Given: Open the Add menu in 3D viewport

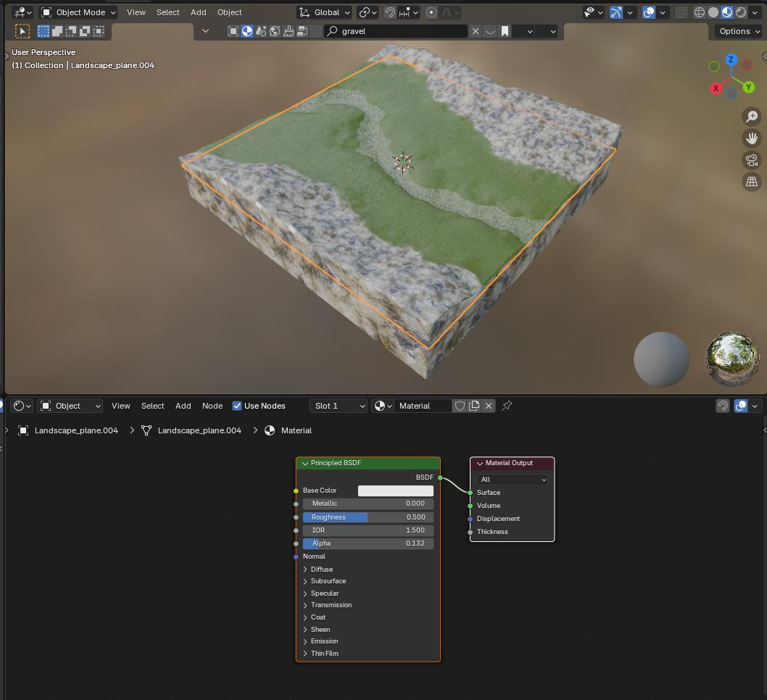Looking at the screenshot, I should [198, 12].
